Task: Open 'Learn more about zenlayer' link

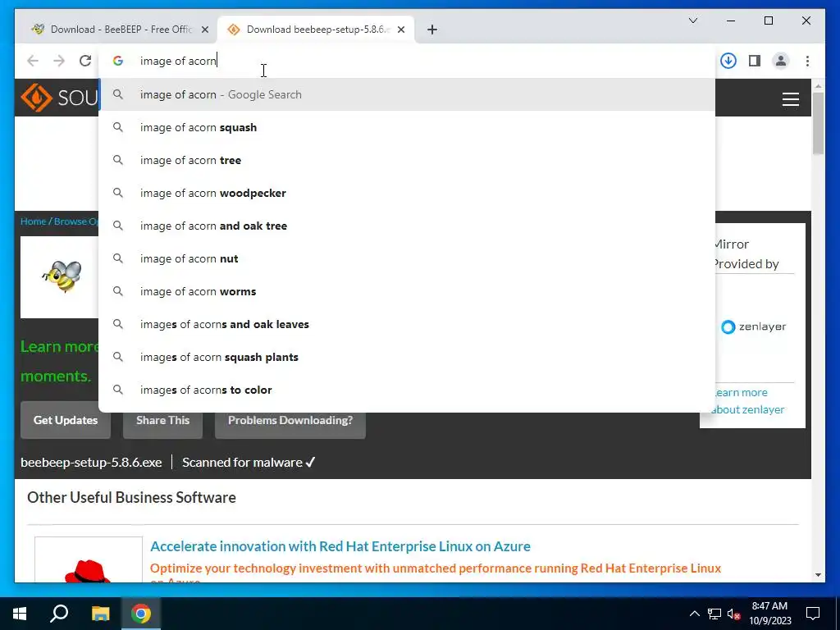Action: coord(748,400)
